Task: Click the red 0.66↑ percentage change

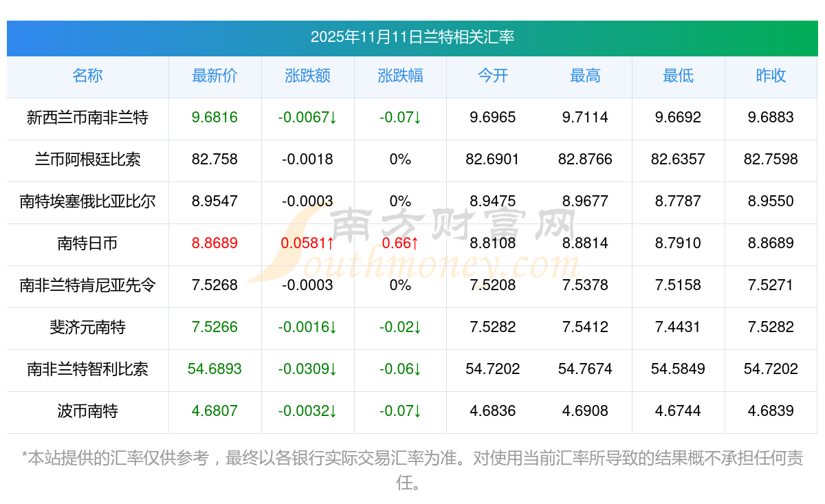Action: point(400,243)
